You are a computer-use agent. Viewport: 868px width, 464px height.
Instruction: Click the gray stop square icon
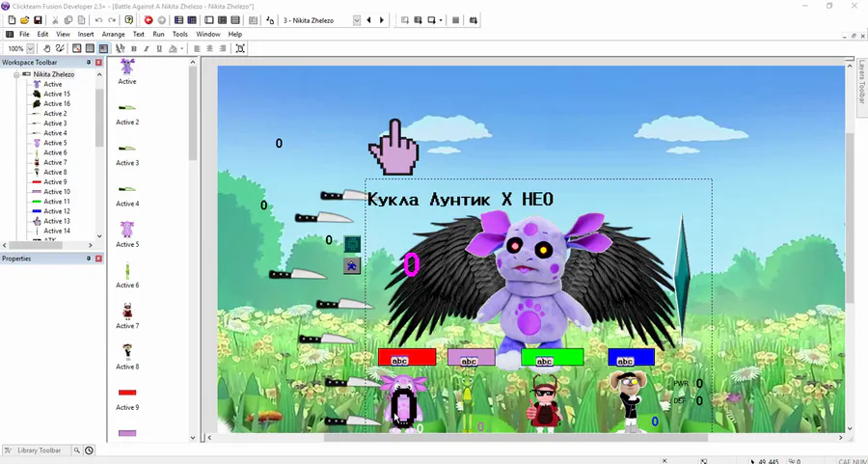click(455, 20)
